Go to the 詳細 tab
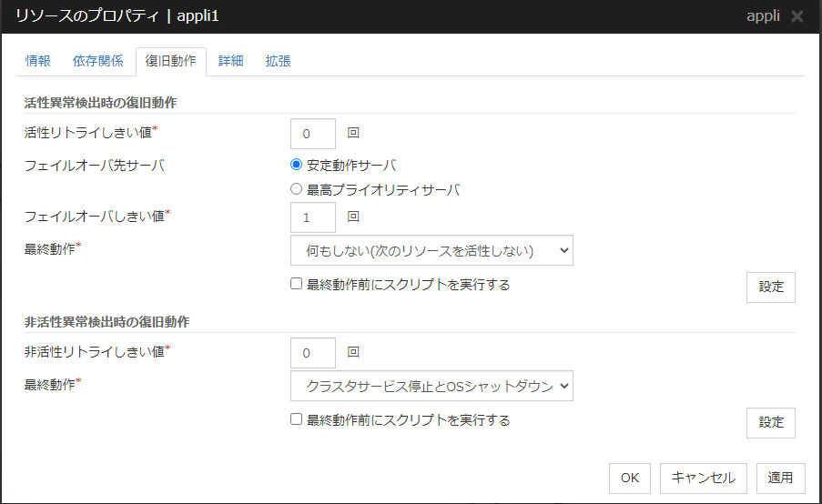Viewport: 822px width, 504px height. (231, 61)
